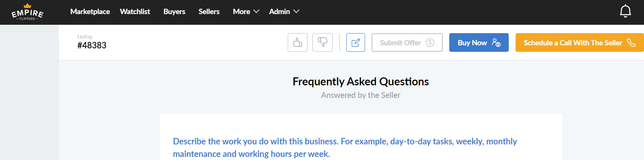Dislike the listing with thumbs down
Viewport: 644px width, 160px height.
coord(322,43)
